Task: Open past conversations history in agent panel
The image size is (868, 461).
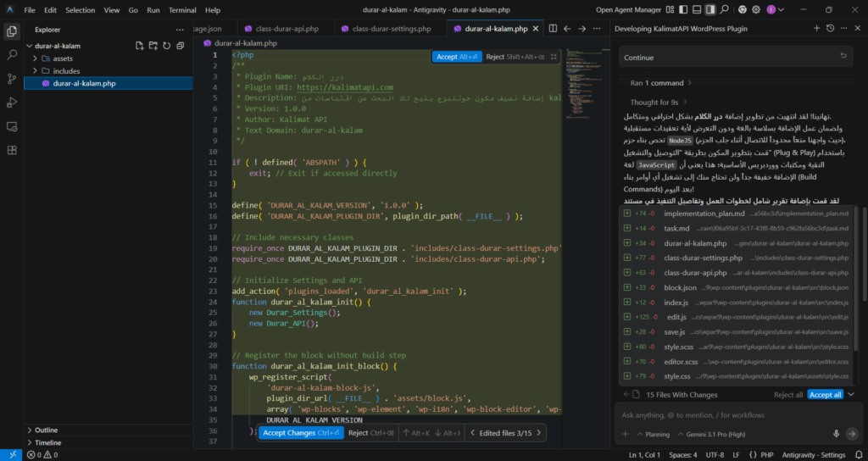Action: (831, 29)
